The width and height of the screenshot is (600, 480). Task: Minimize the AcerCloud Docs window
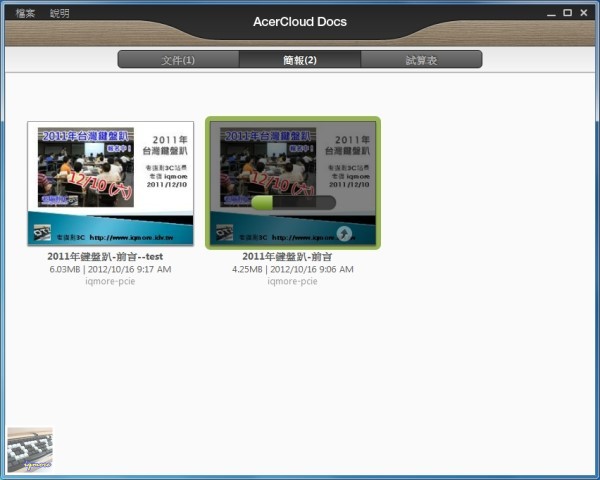(x=551, y=13)
